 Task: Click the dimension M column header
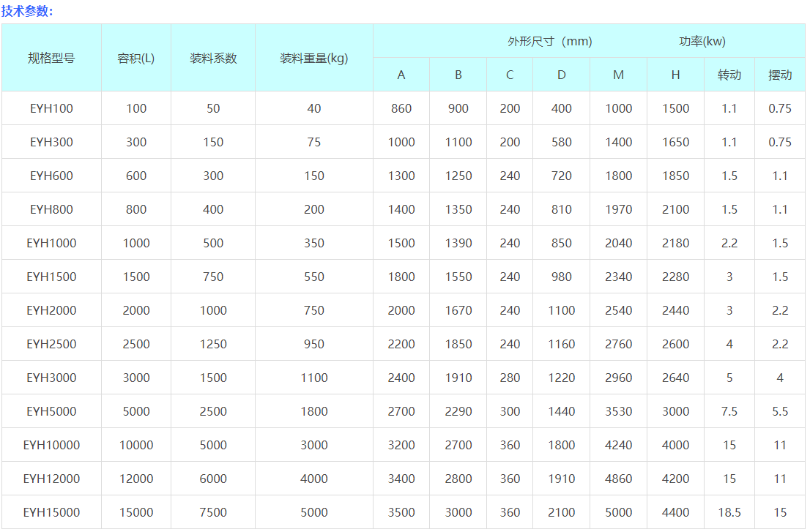tap(619, 75)
